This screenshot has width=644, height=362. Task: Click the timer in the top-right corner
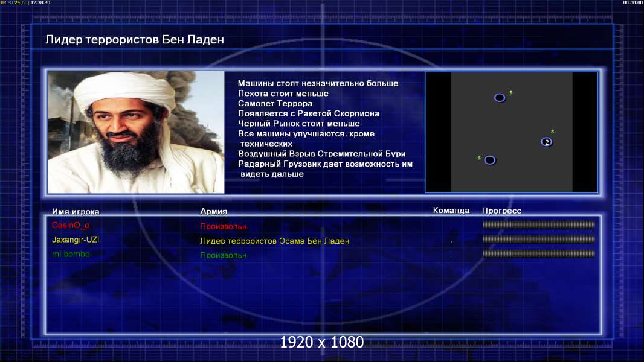coord(632,3)
